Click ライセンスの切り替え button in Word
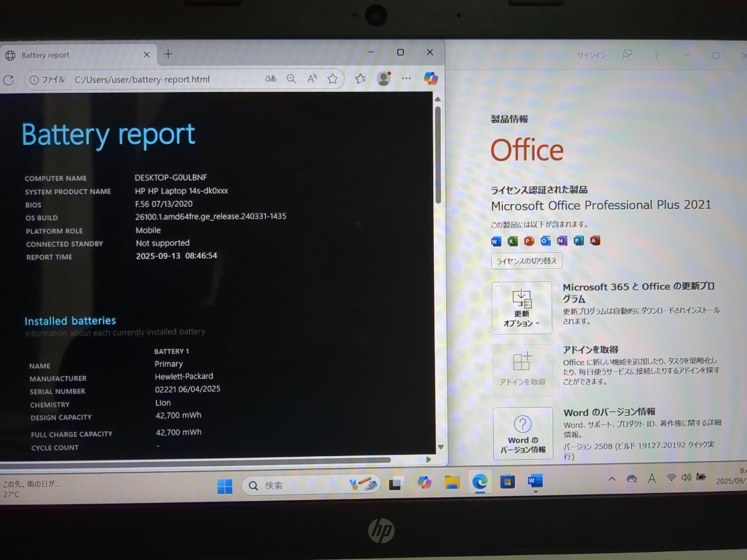 (527, 261)
